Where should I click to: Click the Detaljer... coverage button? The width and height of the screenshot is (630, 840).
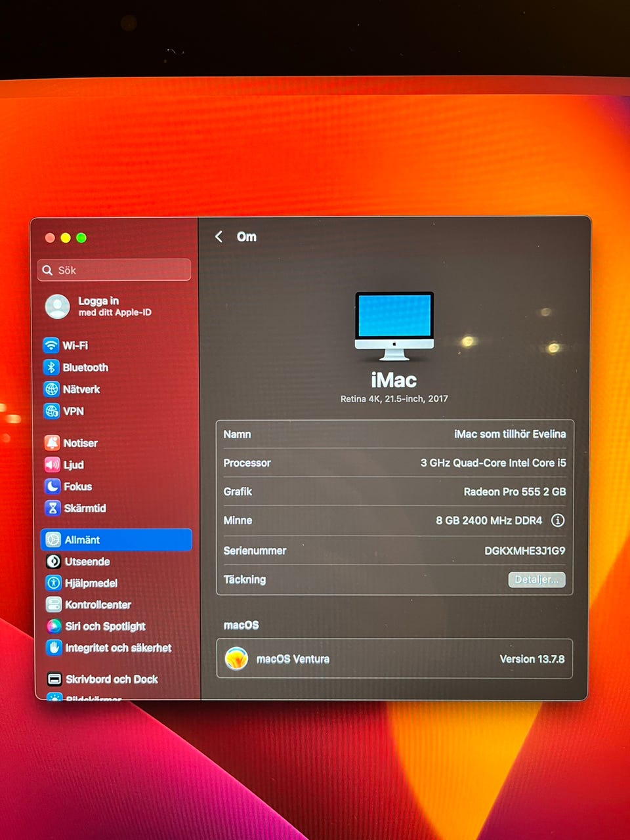point(536,579)
